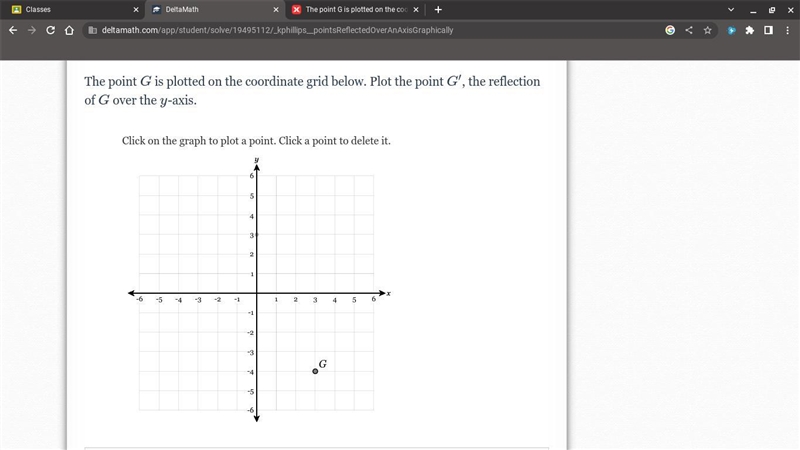Plot a point at (-3, -4) on grid
800x450 pixels.
198,371
